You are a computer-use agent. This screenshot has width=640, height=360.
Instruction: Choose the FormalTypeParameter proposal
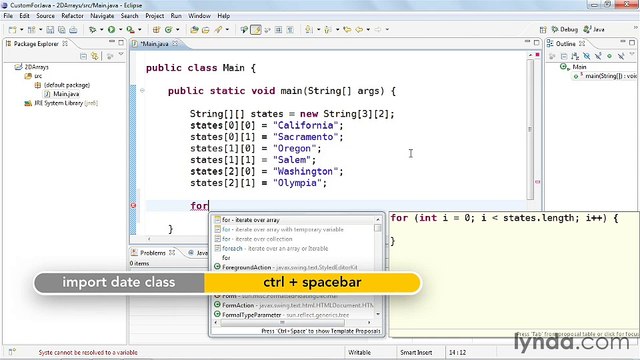(293, 315)
